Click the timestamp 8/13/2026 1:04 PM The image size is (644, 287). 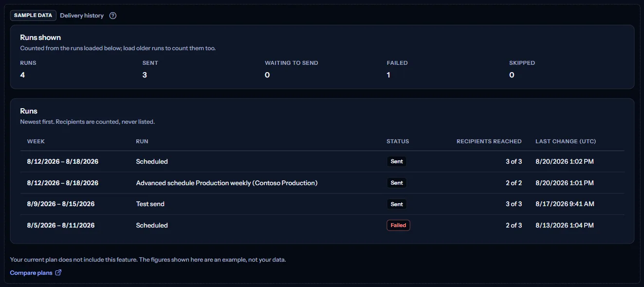pyautogui.click(x=565, y=226)
